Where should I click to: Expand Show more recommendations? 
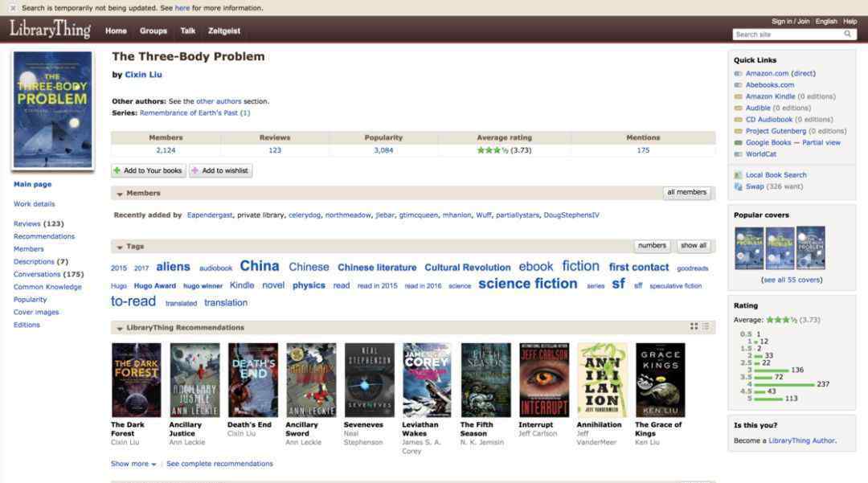point(133,464)
